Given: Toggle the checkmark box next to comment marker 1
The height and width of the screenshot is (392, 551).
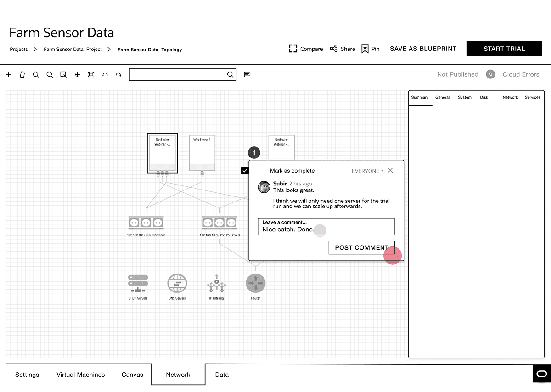Looking at the screenshot, I should tap(245, 170).
